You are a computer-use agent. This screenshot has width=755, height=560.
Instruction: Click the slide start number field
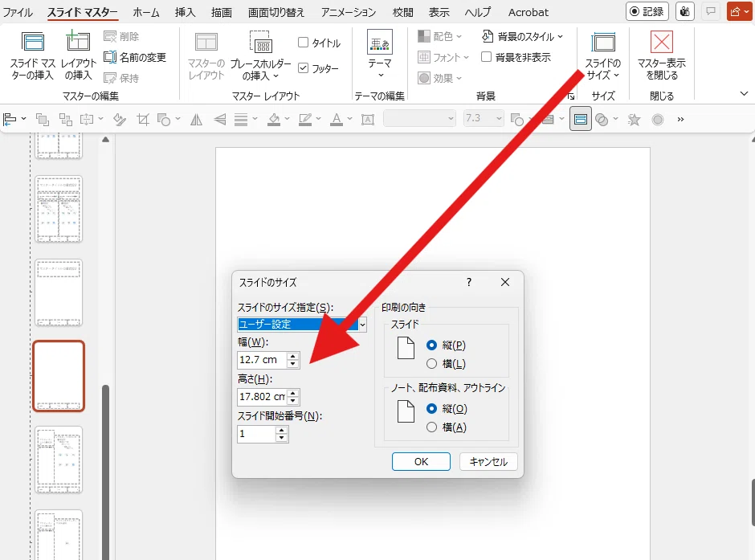click(x=257, y=434)
